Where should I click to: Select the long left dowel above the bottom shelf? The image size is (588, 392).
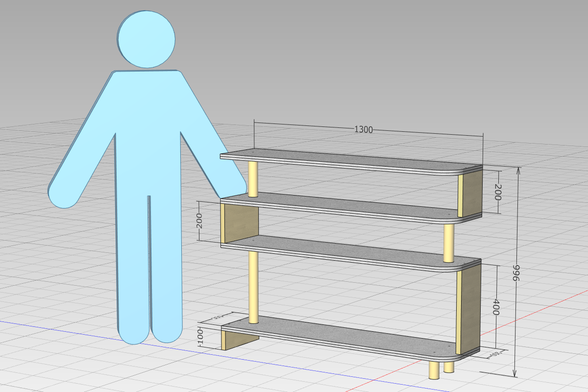coord(253,287)
